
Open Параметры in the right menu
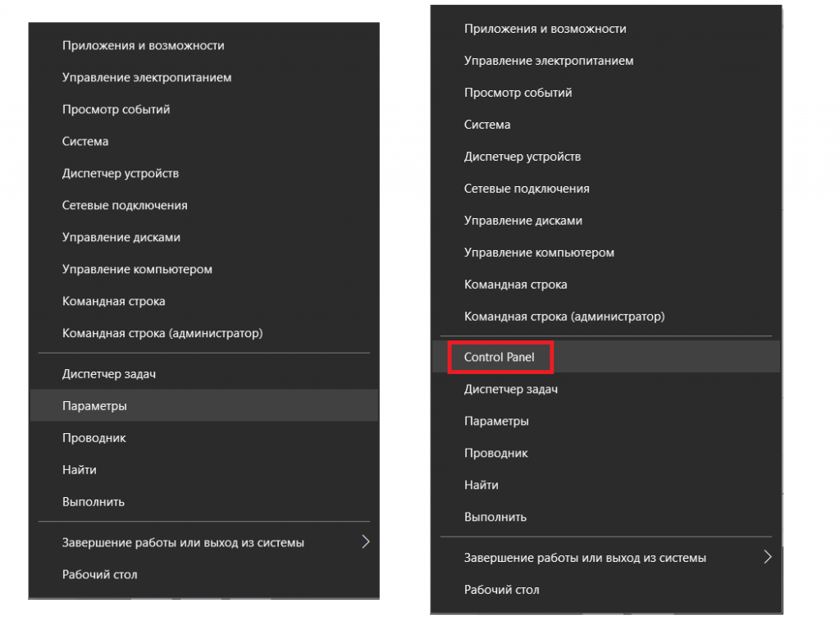(x=496, y=422)
